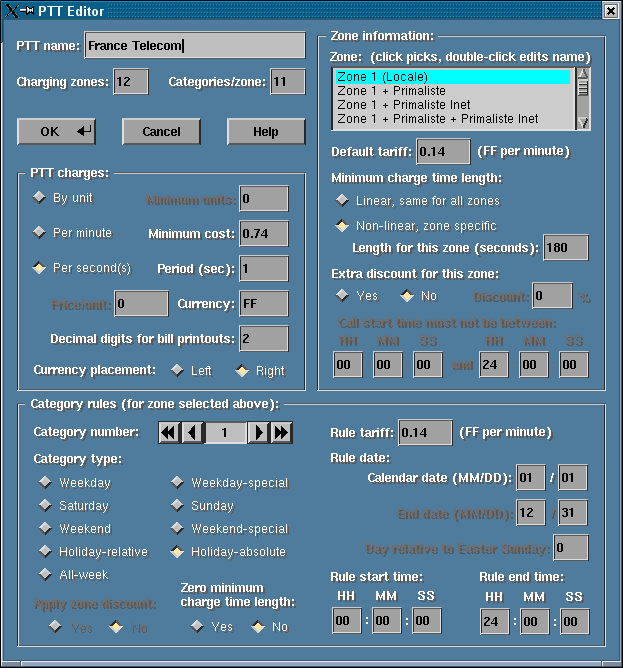Image resolution: width=623 pixels, height=668 pixels.
Task: Click the PTT name text field
Action: [193, 45]
